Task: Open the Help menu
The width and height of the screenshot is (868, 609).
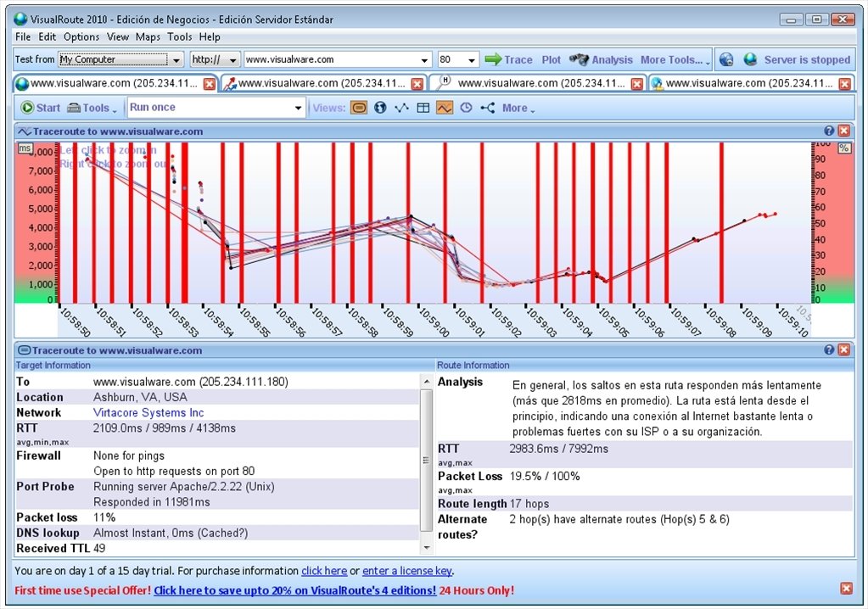Action: 210,37
